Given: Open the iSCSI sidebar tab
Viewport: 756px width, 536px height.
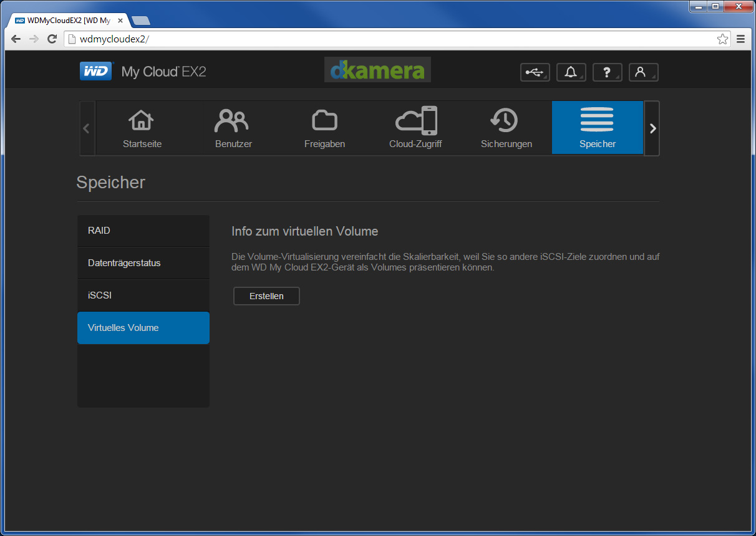Looking at the screenshot, I should [x=143, y=295].
